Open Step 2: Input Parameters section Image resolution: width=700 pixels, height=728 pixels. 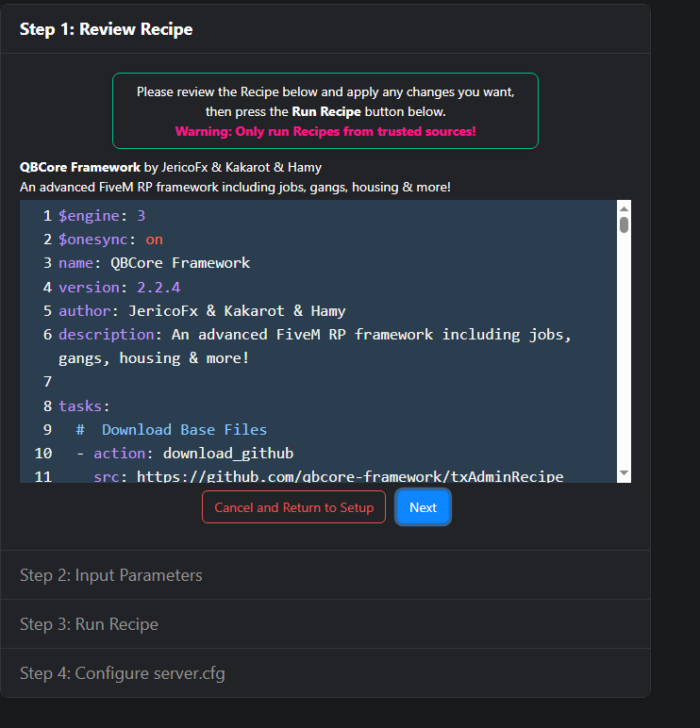325,575
